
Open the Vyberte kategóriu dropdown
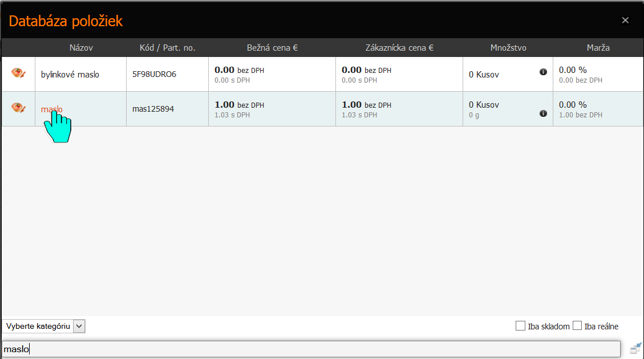(43, 326)
